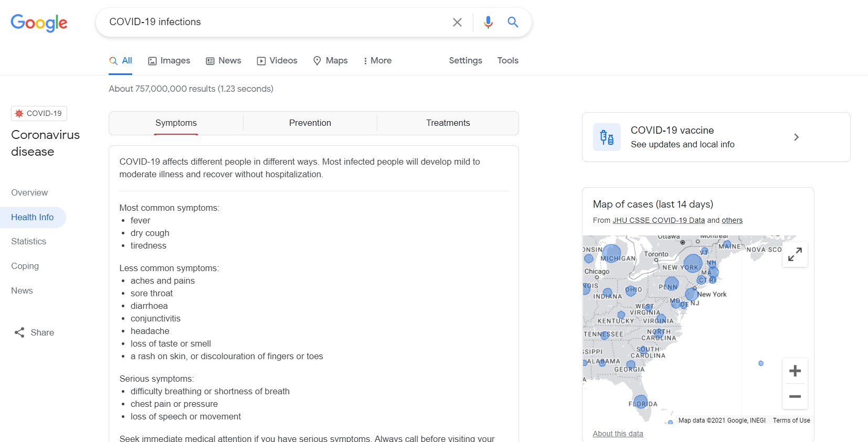Switch to Videos tab

(277, 61)
